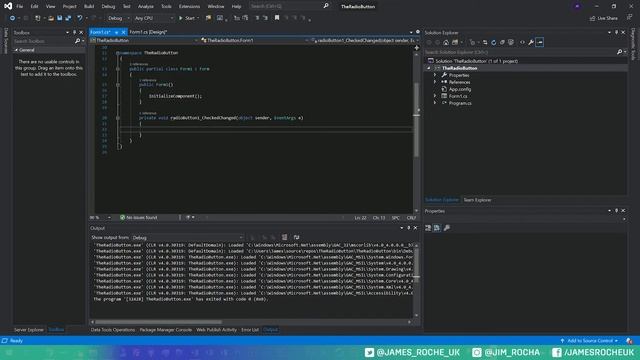Expand the Properties node in Solution Explorer
Image resolution: width=640 pixels, height=360 pixels.
pyautogui.click(x=435, y=75)
